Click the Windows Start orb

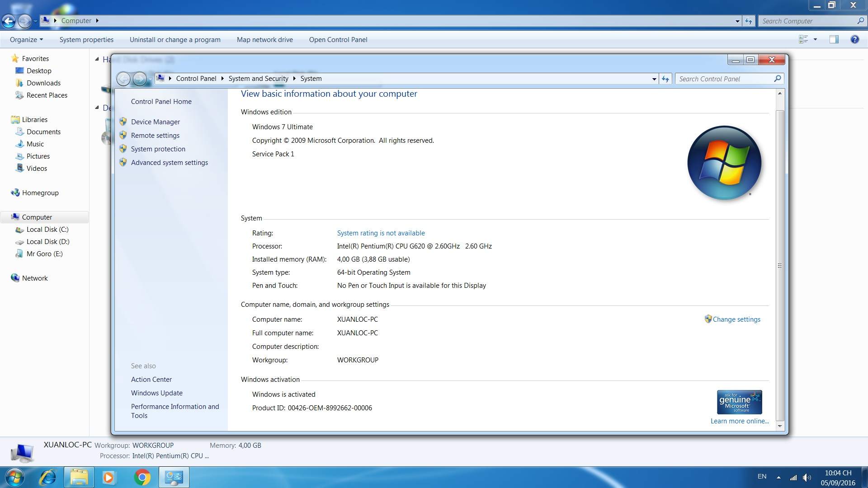point(14,477)
